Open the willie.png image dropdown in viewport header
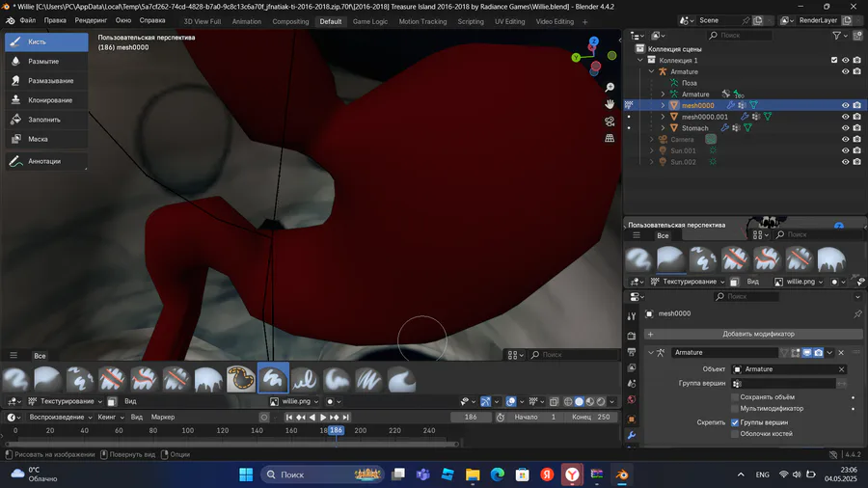This screenshot has width=868, height=488. tap(295, 401)
